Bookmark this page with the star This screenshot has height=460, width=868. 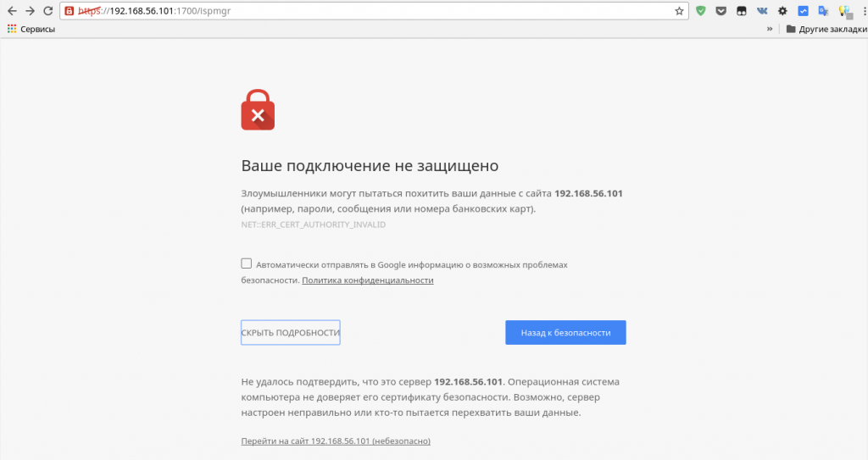pyautogui.click(x=679, y=12)
